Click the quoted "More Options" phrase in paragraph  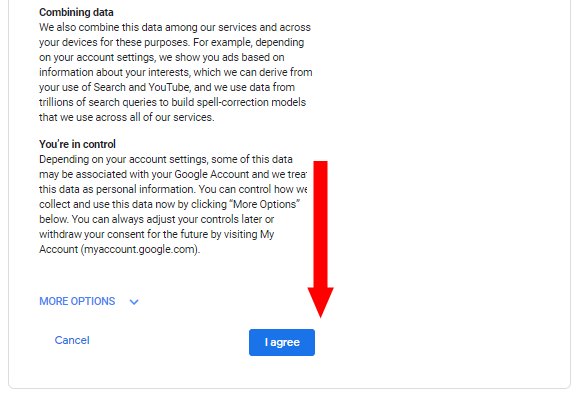[265, 204]
